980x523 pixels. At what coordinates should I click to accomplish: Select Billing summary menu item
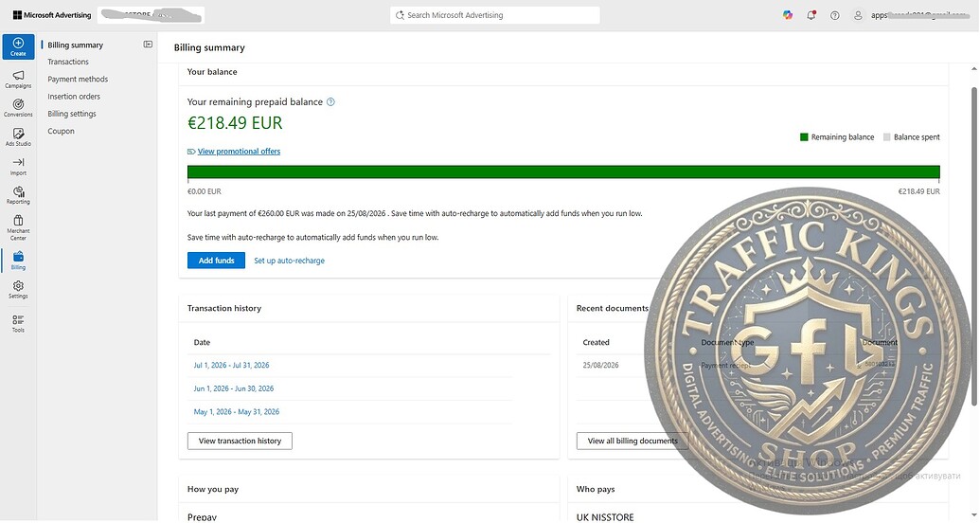75,45
